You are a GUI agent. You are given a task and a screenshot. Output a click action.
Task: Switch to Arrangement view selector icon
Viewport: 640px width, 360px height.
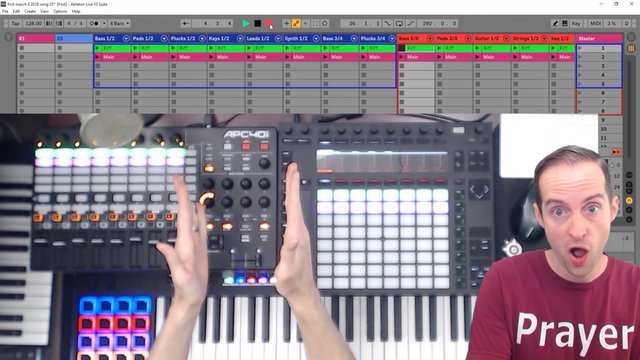(631, 38)
